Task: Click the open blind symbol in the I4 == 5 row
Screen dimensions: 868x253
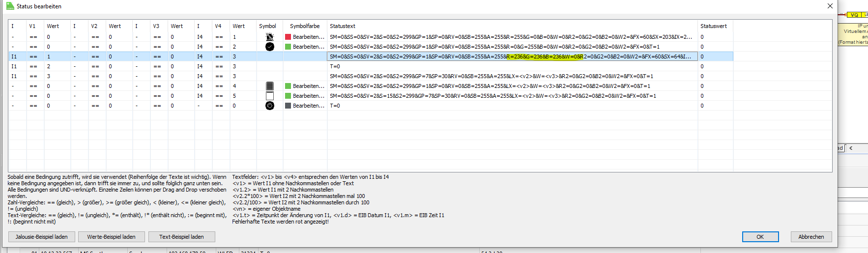Action: [270, 96]
